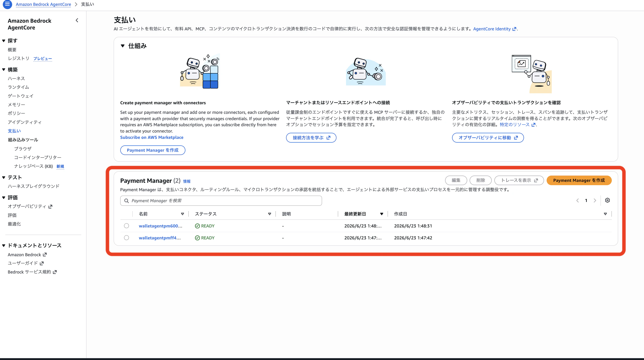Screen dimensions: 644x360
Task: Click READY status icon for walletagentpm600
Action: 197,226
